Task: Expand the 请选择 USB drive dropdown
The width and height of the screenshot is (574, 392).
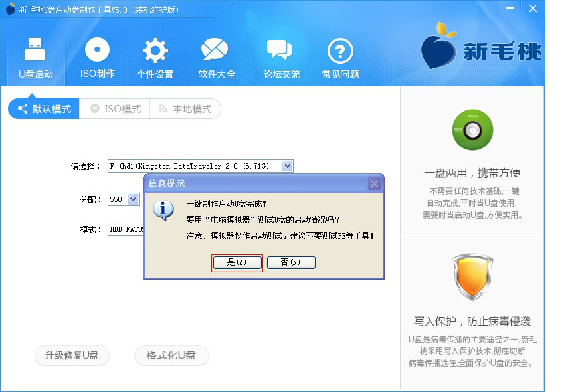Action: click(288, 166)
